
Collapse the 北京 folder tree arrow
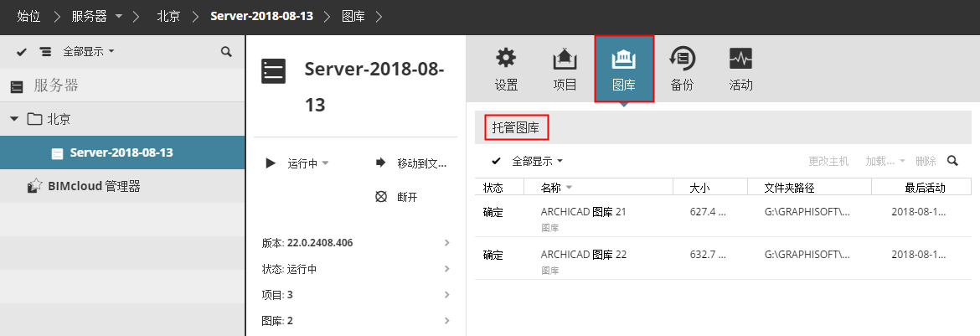(14, 119)
